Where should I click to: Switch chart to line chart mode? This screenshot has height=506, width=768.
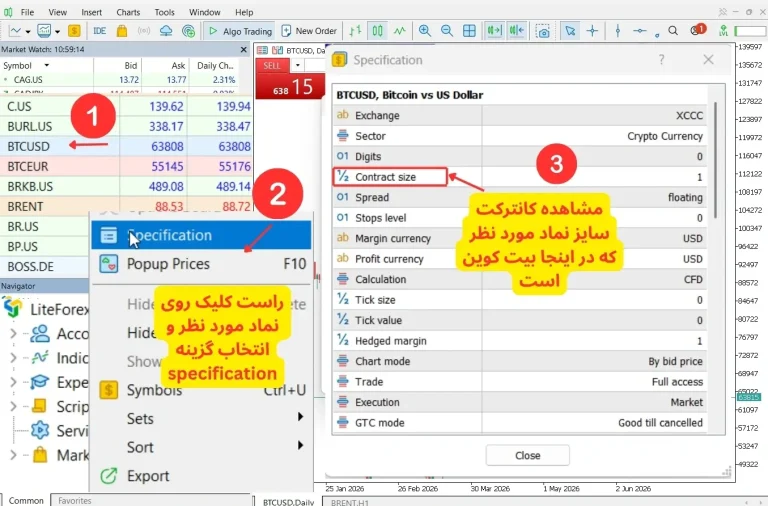point(400,31)
